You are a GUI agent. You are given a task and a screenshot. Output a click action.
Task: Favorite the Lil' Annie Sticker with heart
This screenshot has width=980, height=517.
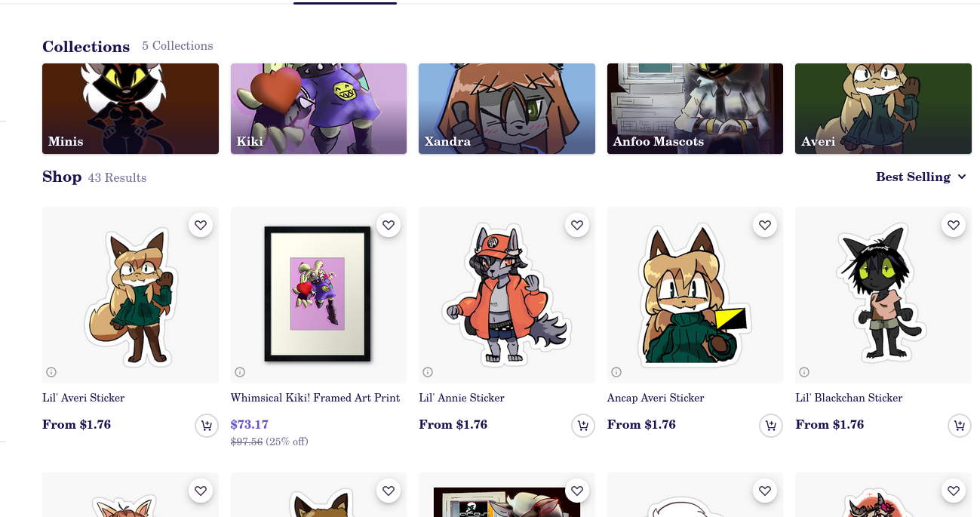click(x=577, y=225)
